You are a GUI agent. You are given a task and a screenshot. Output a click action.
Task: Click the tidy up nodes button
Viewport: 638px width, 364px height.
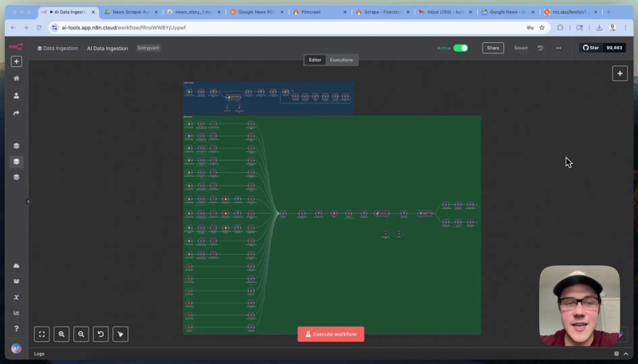pos(120,334)
